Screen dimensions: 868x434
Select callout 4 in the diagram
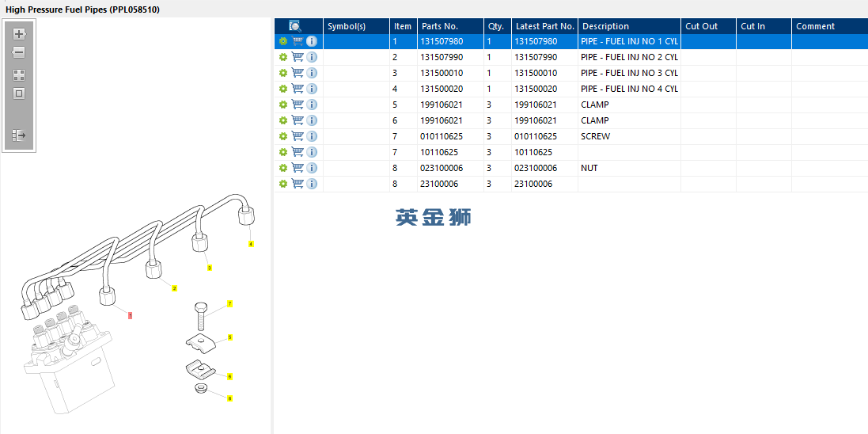click(x=251, y=244)
